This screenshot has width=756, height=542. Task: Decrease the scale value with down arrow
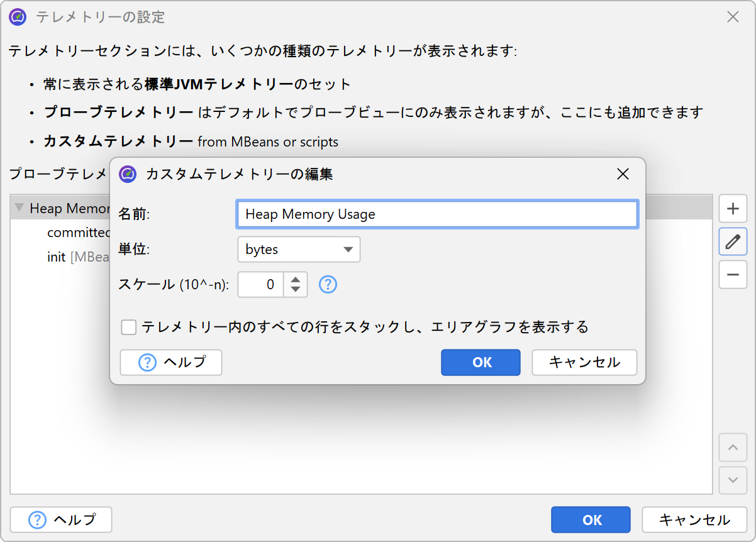click(x=295, y=290)
